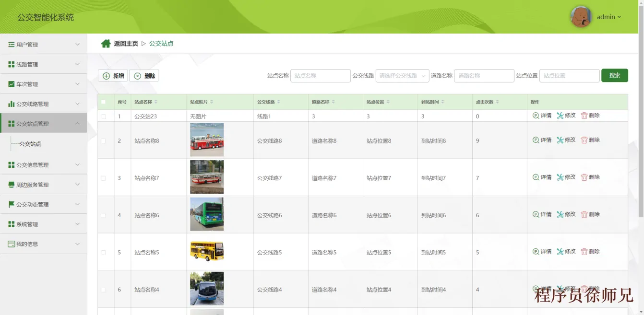
Task: Click the 公交站点 breadcrumb link
Action: pyautogui.click(x=161, y=44)
